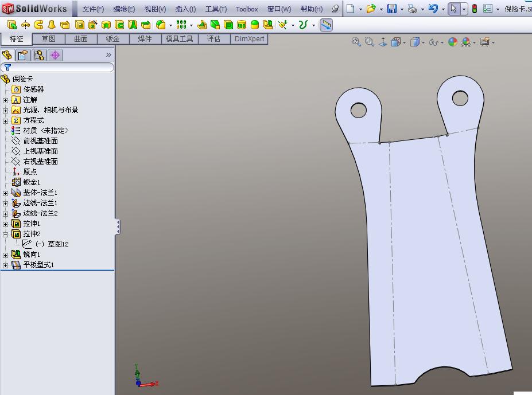Select the Fillet feature tool
Screen dimensions: 532x395
tap(161, 25)
